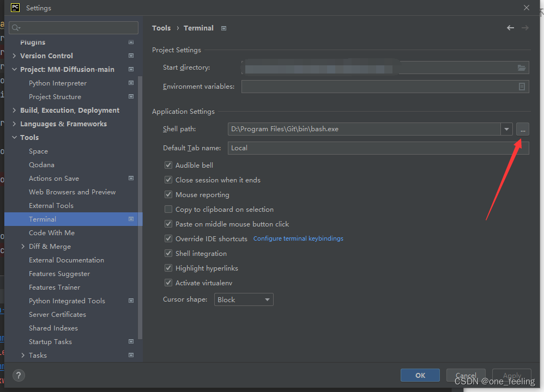Click the icon beside Python Interpreter row

point(131,83)
